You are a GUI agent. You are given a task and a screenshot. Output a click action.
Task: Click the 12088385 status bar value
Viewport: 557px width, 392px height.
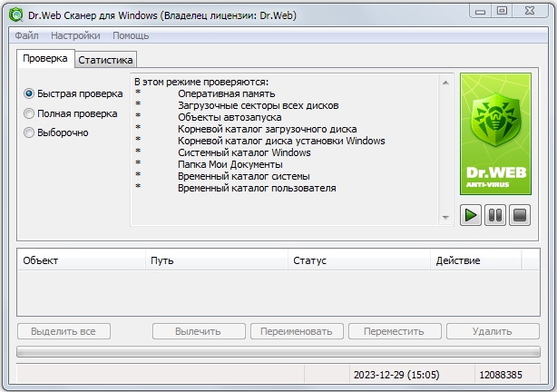(501, 375)
